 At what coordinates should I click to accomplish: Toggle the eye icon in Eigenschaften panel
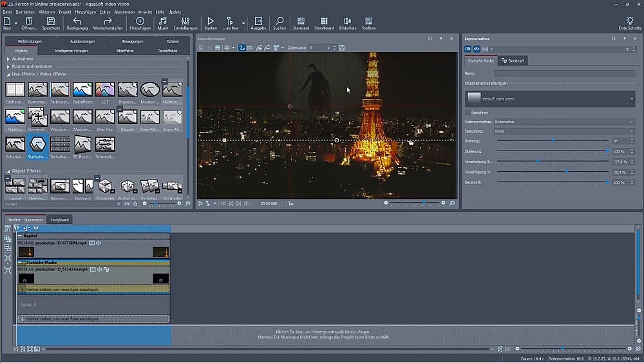[x=477, y=49]
